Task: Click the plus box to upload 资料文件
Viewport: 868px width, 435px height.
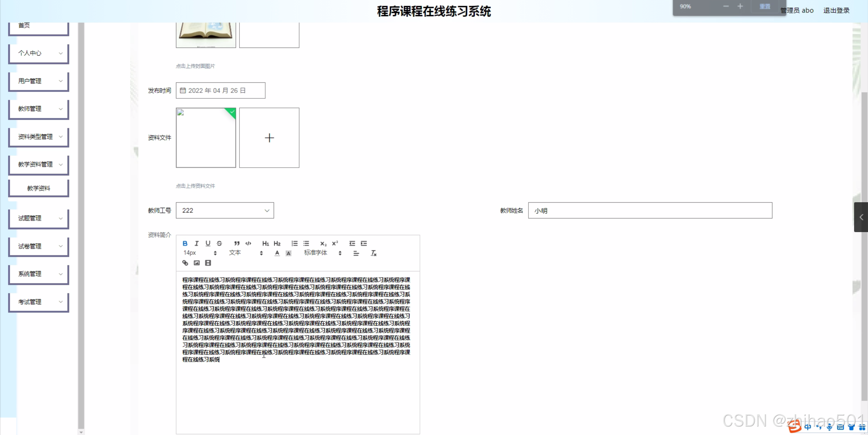Action: [x=269, y=138]
